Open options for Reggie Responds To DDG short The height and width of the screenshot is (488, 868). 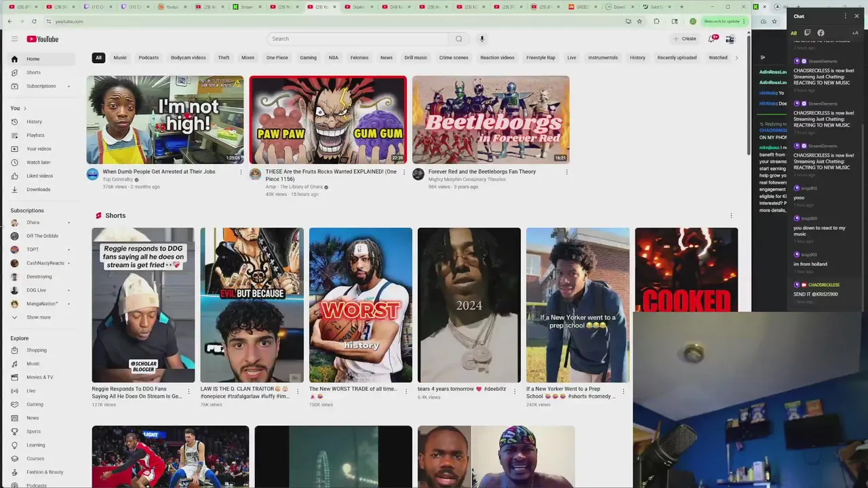pos(189,391)
